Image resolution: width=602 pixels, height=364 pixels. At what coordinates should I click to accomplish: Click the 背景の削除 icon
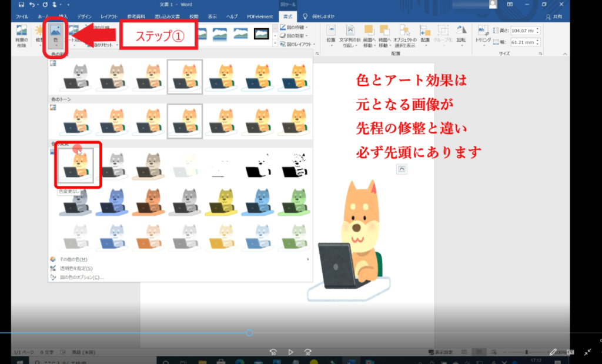point(22,35)
